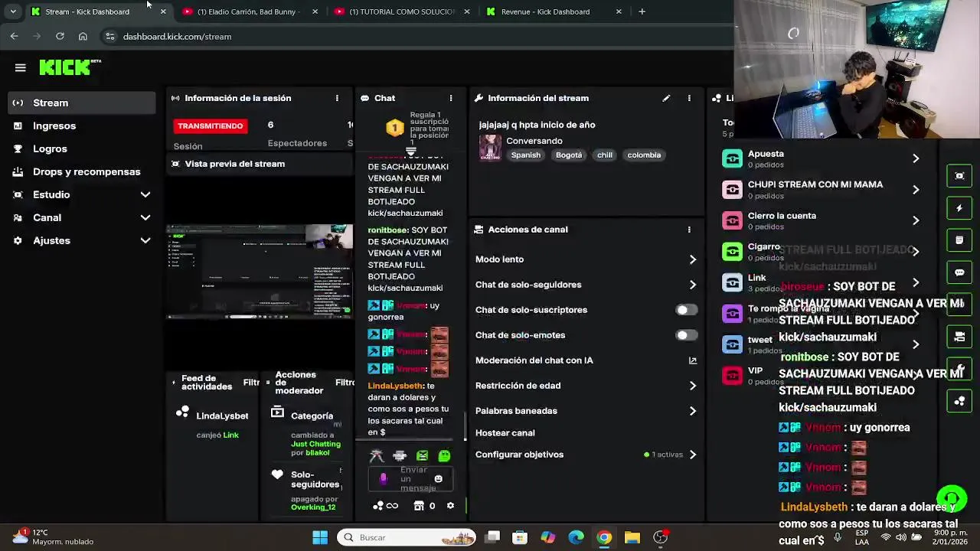Select the green angry-face emote

pyautogui.click(x=422, y=456)
